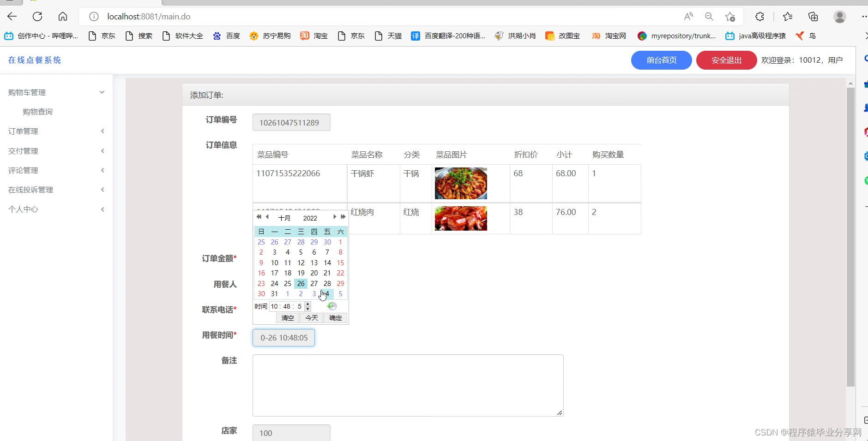Click the 干锅虾 dish thumbnail
The height and width of the screenshot is (441, 868).
[461, 183]
